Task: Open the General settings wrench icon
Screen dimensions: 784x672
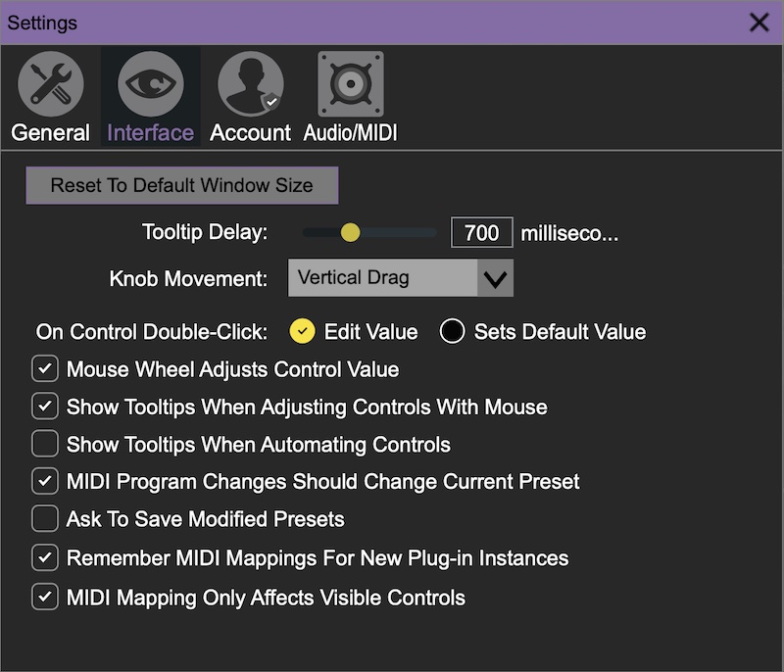Action: pyautogui.click(x=50, y=84)
